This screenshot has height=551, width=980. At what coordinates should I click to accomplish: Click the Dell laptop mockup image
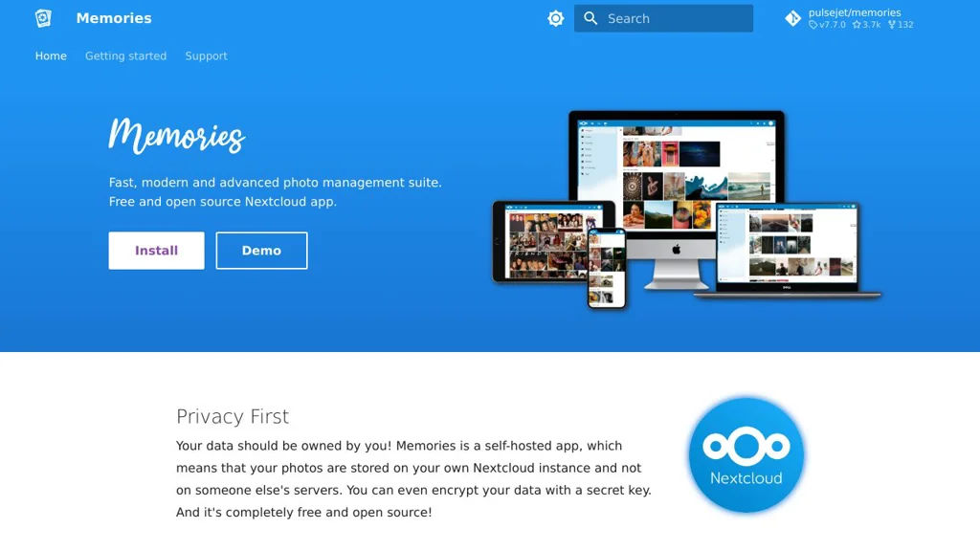coord(788,250)
